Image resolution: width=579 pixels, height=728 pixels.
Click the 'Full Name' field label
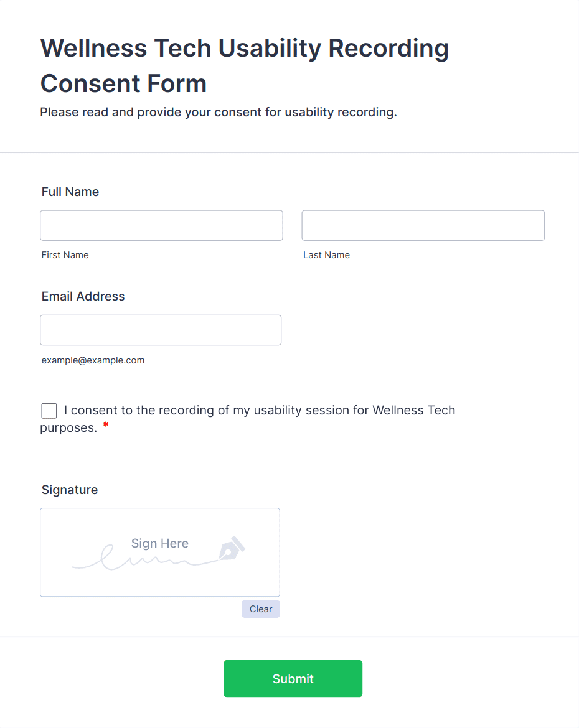click(x=70, y=192)
